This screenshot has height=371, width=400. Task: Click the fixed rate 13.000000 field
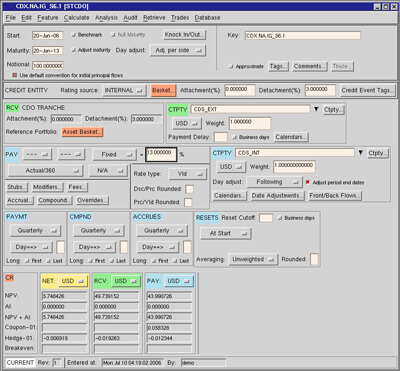point(161,155)
